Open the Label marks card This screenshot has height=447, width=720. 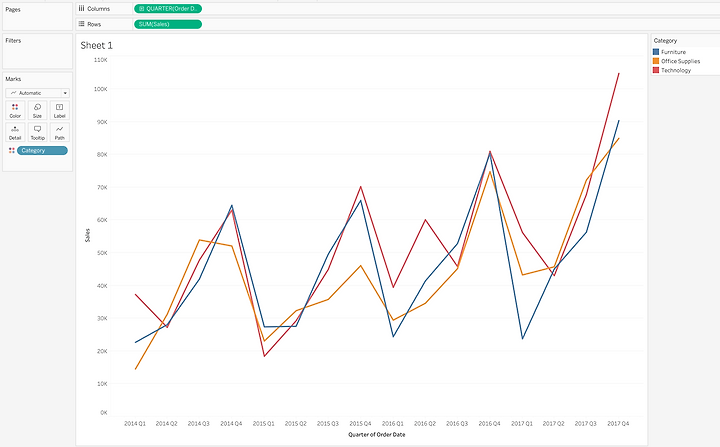(59, 110)
